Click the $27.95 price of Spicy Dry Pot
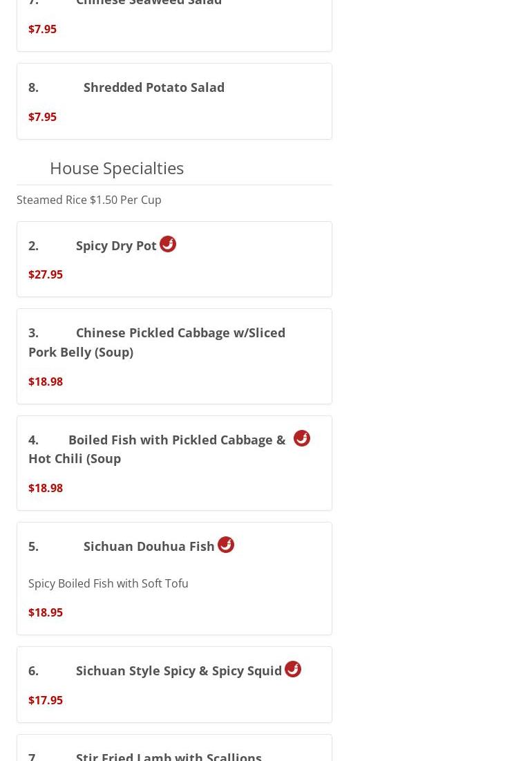532x761 pixels. click(46, 274)
